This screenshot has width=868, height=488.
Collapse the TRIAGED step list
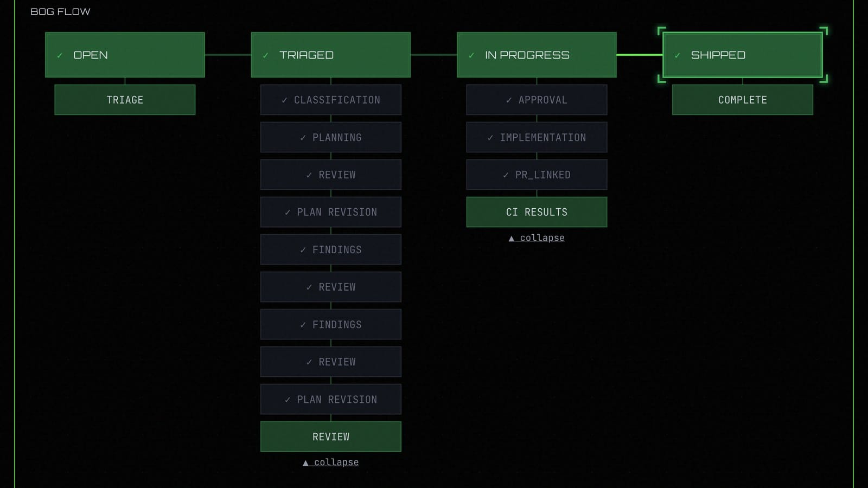click(x=330, y=462)
